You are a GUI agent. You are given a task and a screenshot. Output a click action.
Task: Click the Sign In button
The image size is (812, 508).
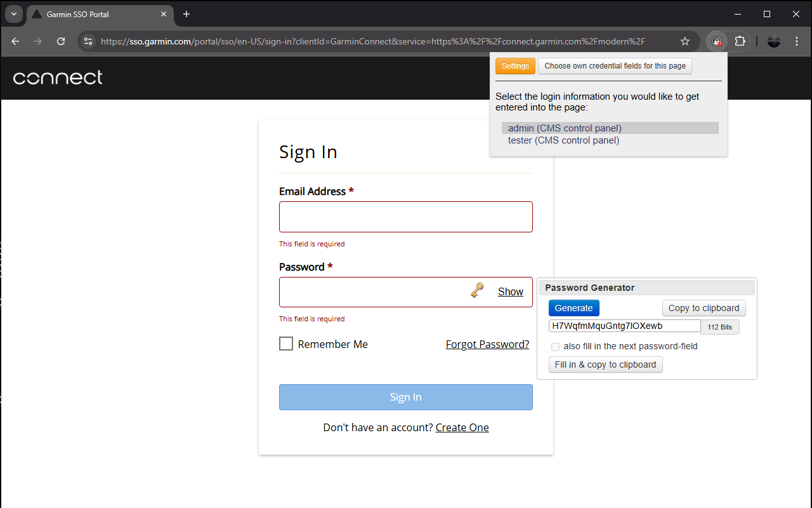tap(406, 397)
